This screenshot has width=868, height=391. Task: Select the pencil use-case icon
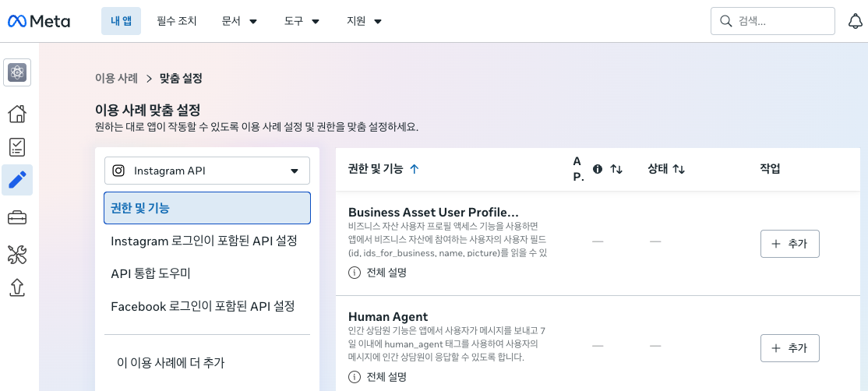pos(17,180)
